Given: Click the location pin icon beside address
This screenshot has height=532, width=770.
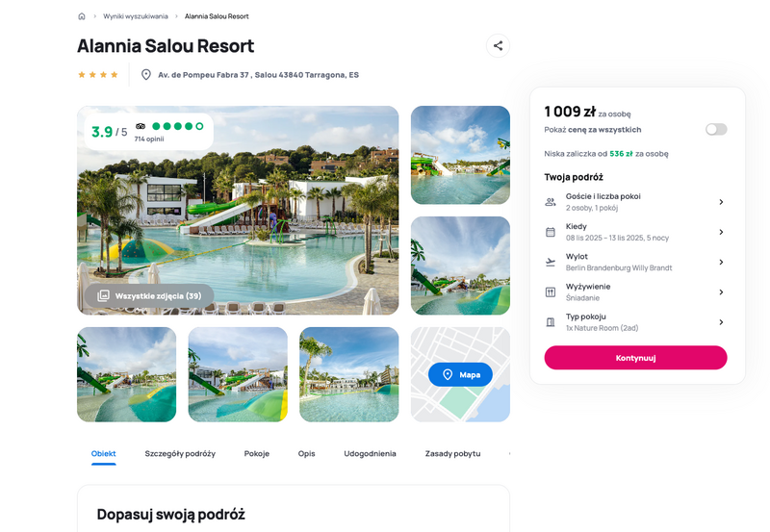Looking at the screenshot, I should [146, 75].
